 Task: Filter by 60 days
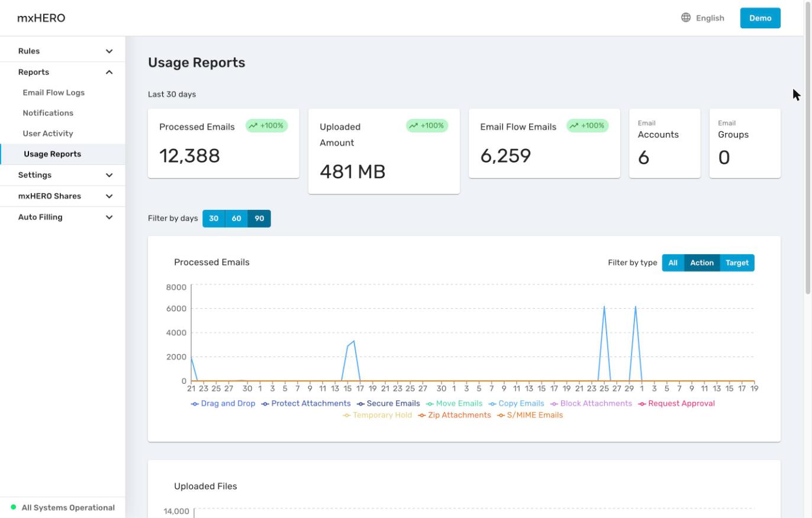pos(236,218)
